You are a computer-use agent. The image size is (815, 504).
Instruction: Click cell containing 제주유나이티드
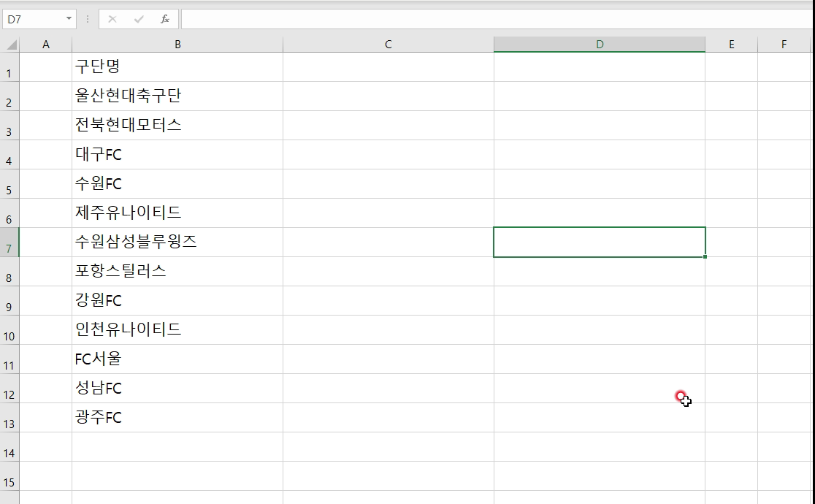point(177,213)
